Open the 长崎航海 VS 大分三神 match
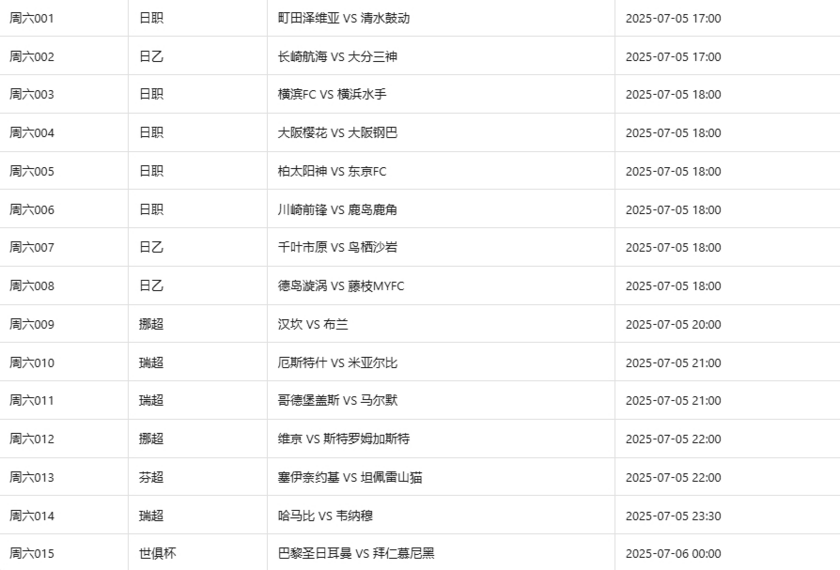The image size is (840, 570). coord(337,57)
